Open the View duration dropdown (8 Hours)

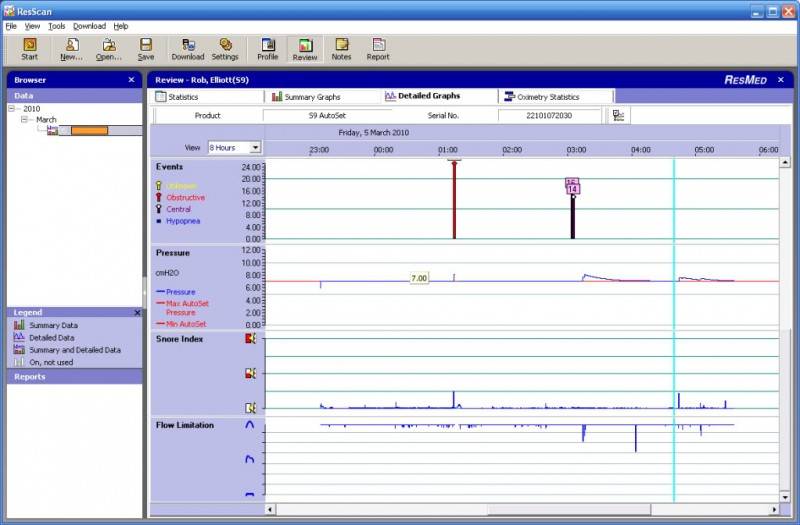255,147
